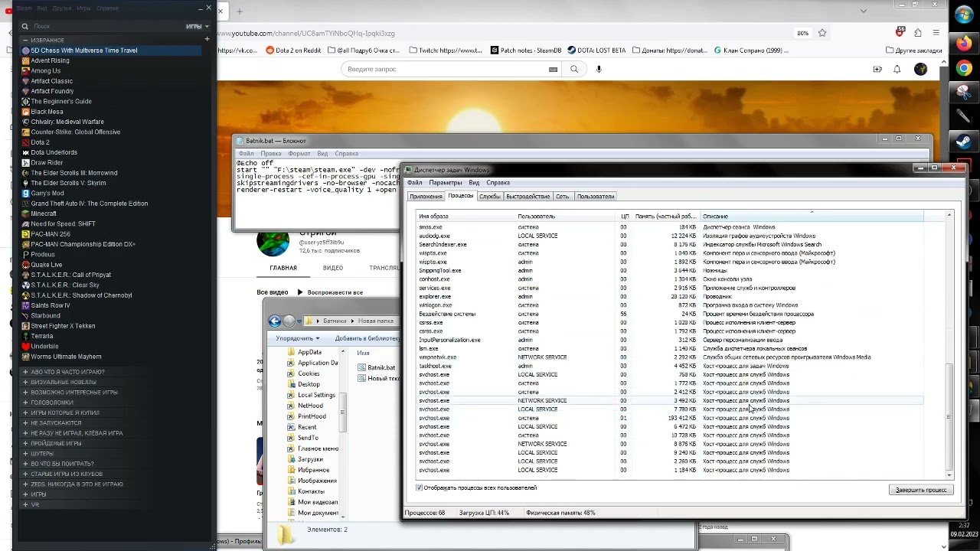Select Quake Live in Steam list

[x=47, y=265]
